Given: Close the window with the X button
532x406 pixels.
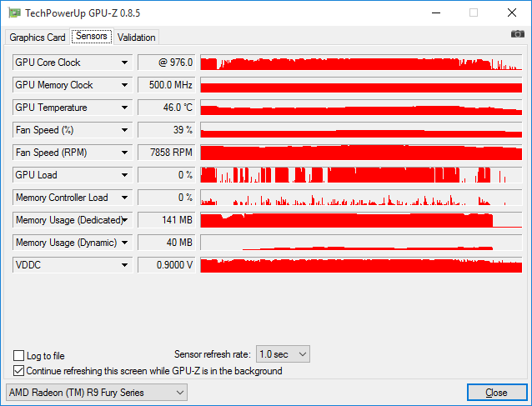Looking at the screenshot, I should 512,13.
